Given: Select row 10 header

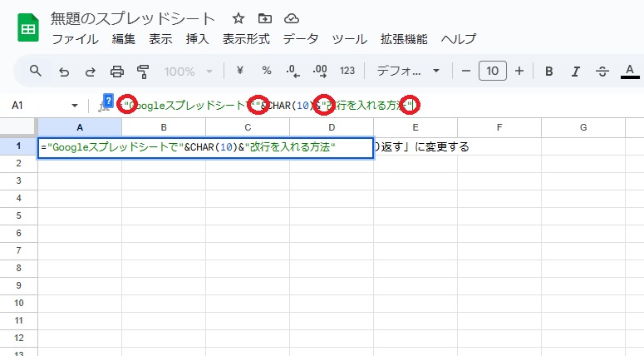Looking at the screenshot, I should 18,304.
